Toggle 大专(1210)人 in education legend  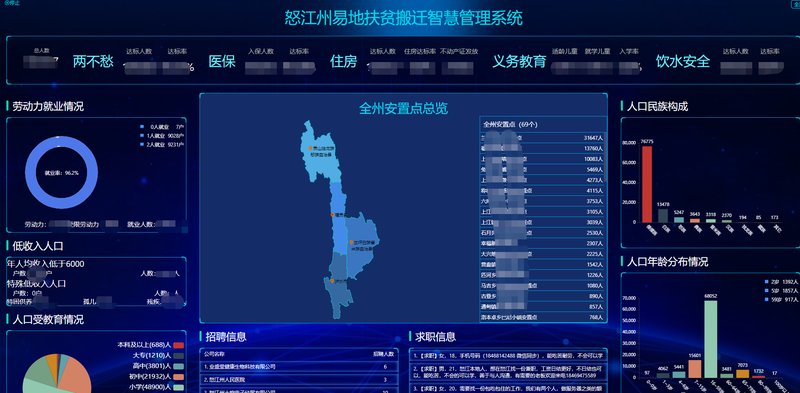click(x=179, y=355)
